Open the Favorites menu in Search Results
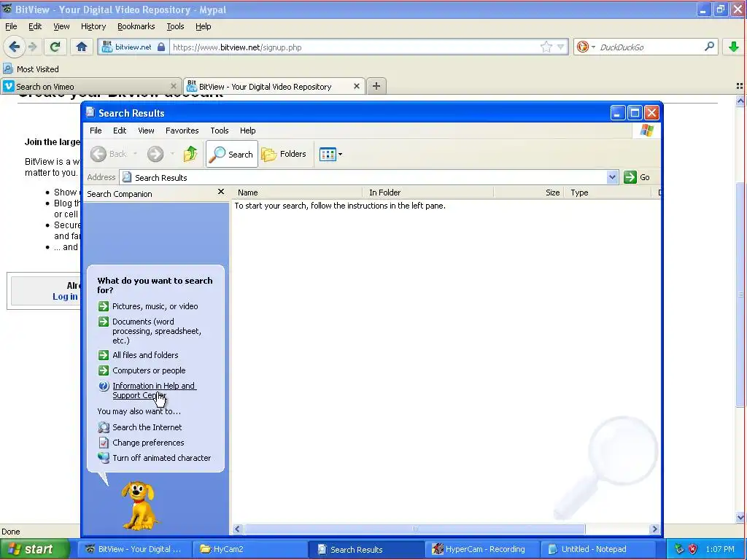The height and width of the screenshot is (560, 747). [182, 131]
